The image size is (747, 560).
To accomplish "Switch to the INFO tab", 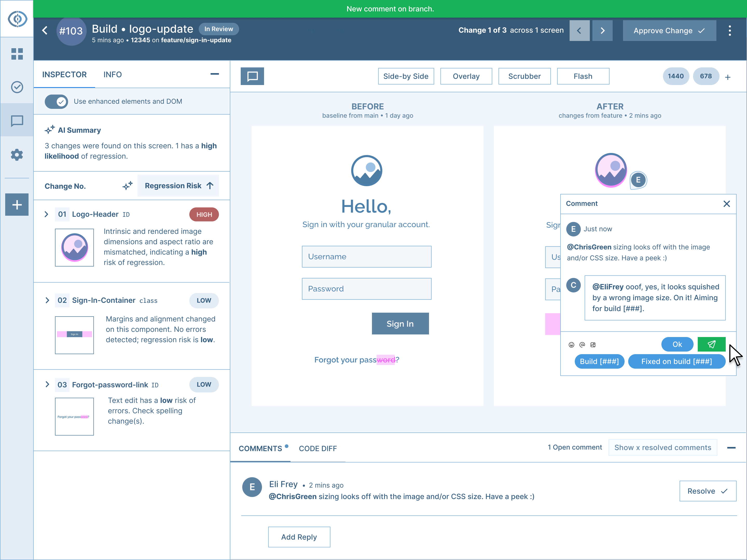I will [x=113, y=75].
